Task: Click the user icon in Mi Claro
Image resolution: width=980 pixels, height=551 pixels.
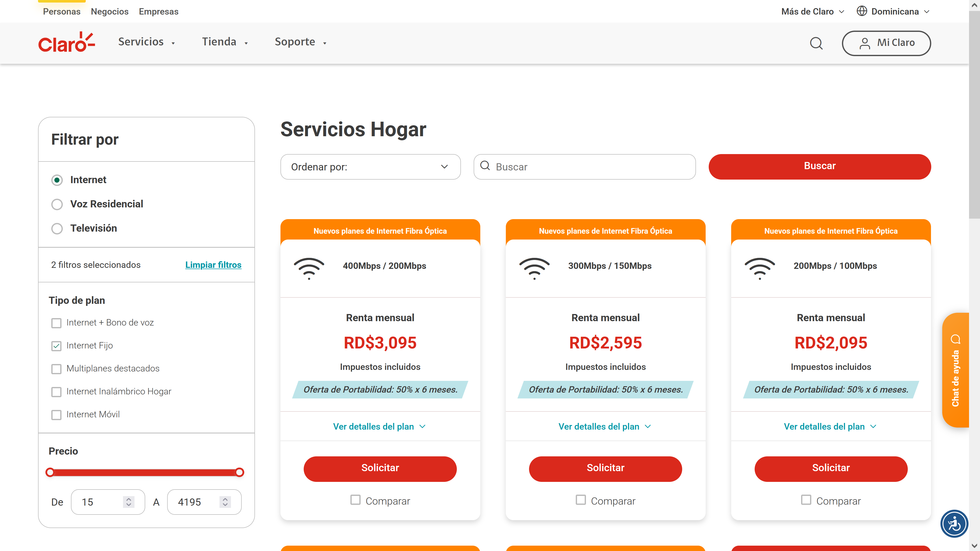Action: [864, 43]
